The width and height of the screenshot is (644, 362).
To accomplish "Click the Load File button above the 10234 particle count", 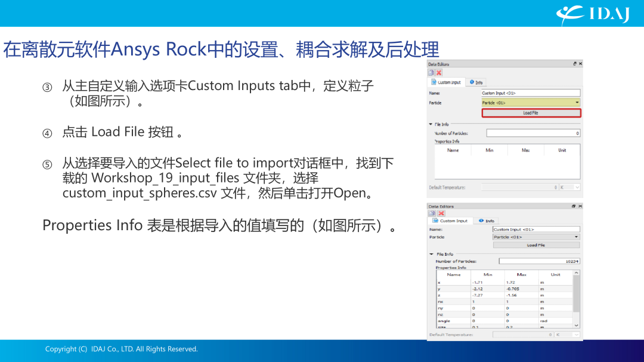I will pyautogui.click(x=536, y=245).
